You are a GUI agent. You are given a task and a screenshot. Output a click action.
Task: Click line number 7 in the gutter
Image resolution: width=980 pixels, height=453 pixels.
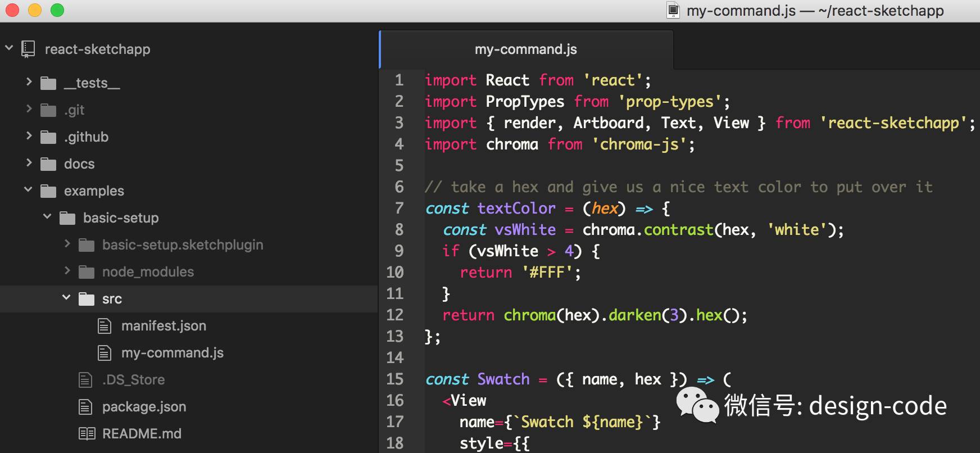(x=399, y=209)
